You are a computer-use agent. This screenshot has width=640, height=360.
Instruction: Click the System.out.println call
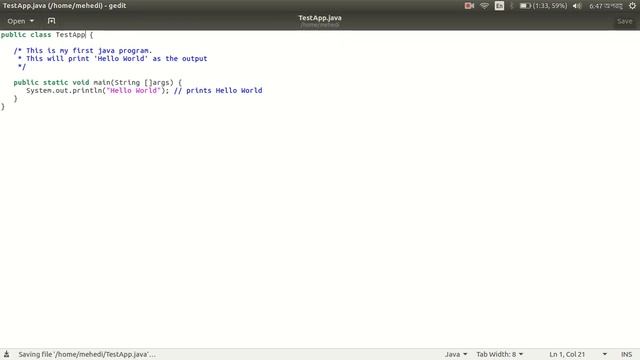[x=98, y=91]
